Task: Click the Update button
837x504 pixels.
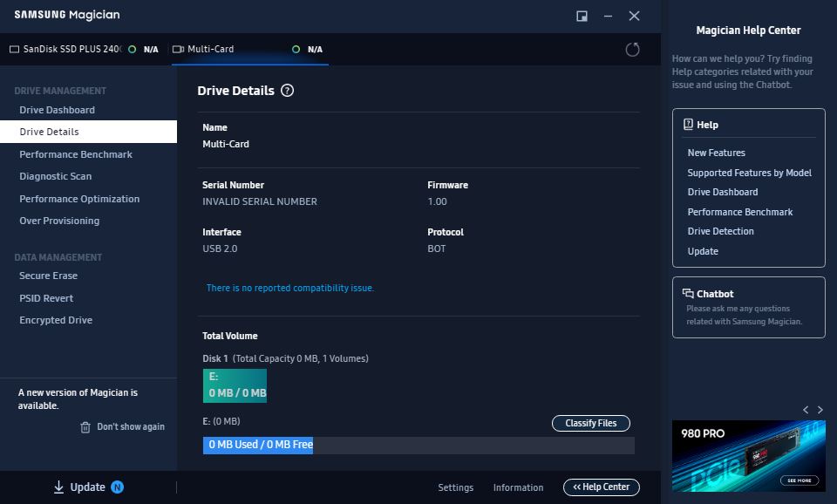Action: (x=88, y=487)
